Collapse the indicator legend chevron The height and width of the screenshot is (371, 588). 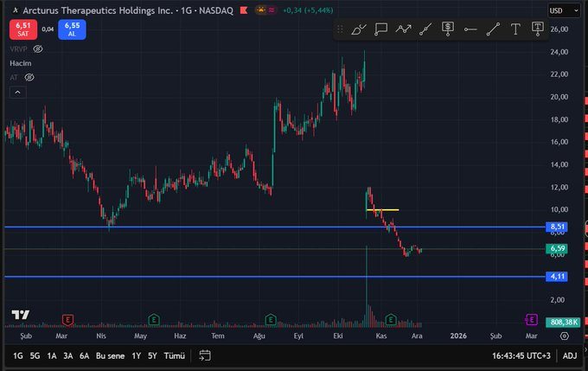(x=17, y=93)
